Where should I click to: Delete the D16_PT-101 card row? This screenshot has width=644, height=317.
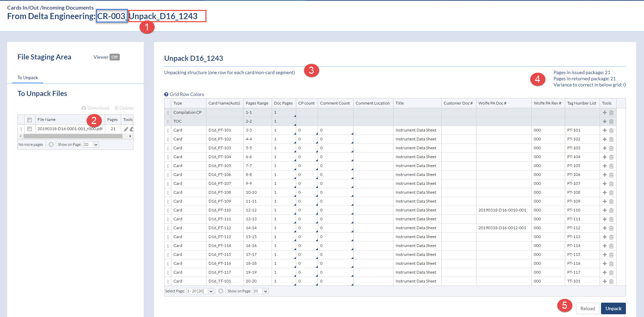611,130
